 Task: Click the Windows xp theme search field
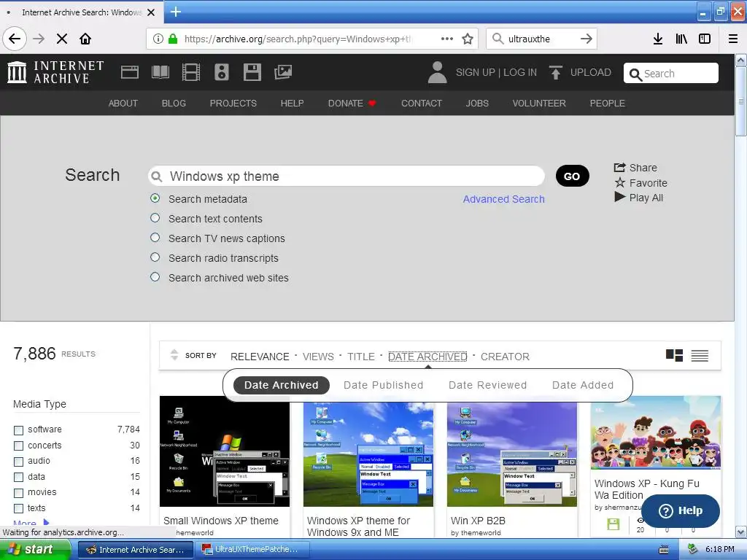click(347, 176)
